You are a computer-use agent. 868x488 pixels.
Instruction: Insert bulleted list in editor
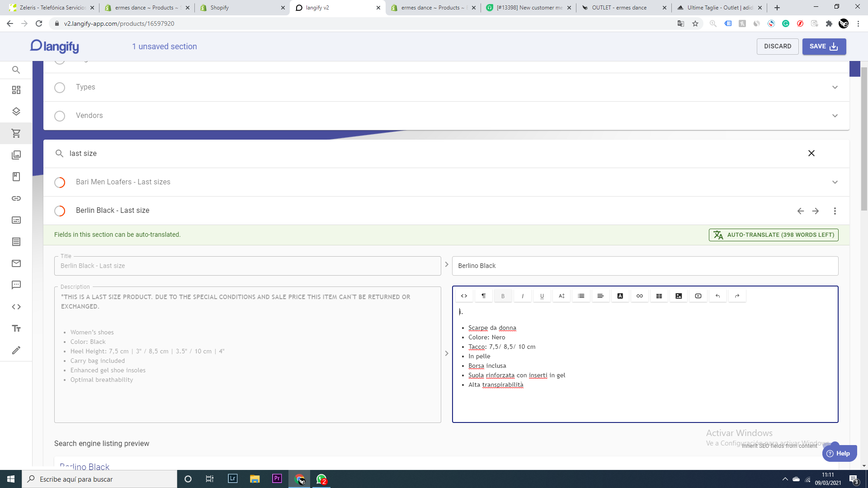(581, 296)
